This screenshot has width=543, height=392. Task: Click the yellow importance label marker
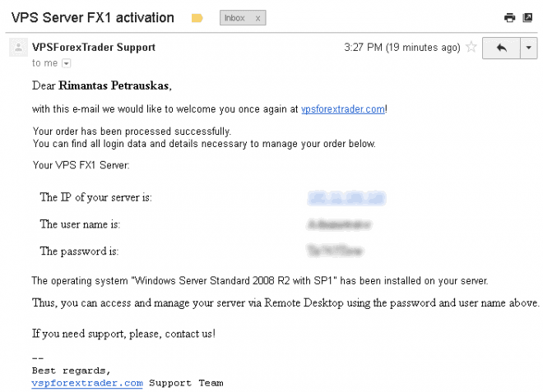pyautogui.click(x=197, y=18)
